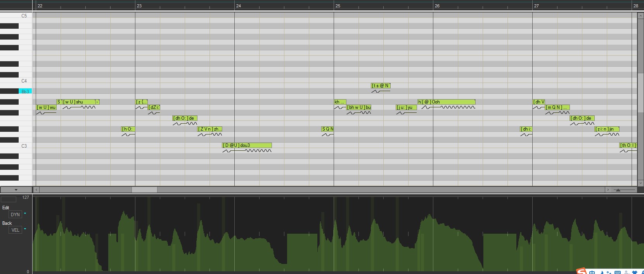644x274 pixels.
Task: Select the "[w U] wu" note
Action: click(x=46, y=107)
